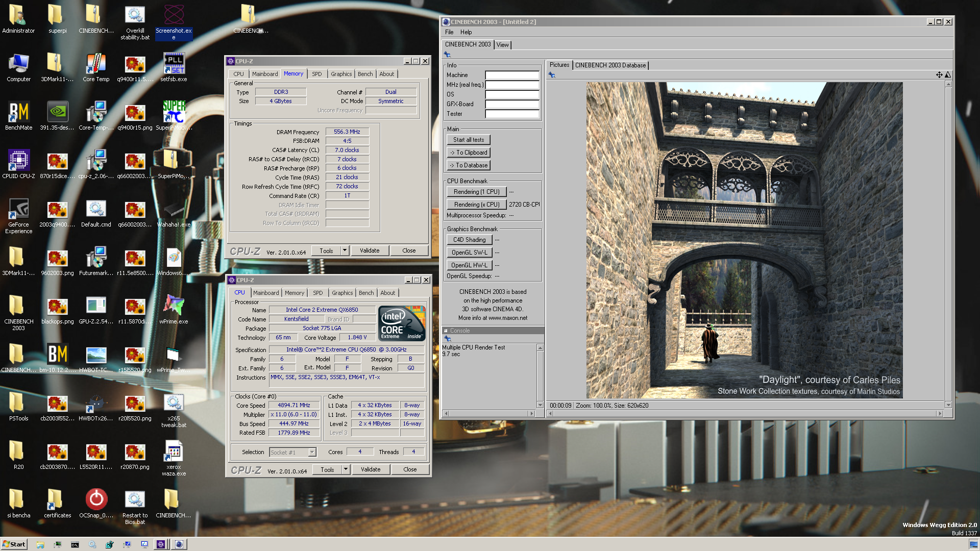Click the gear settings icon in taskbar

coord(92,544)
